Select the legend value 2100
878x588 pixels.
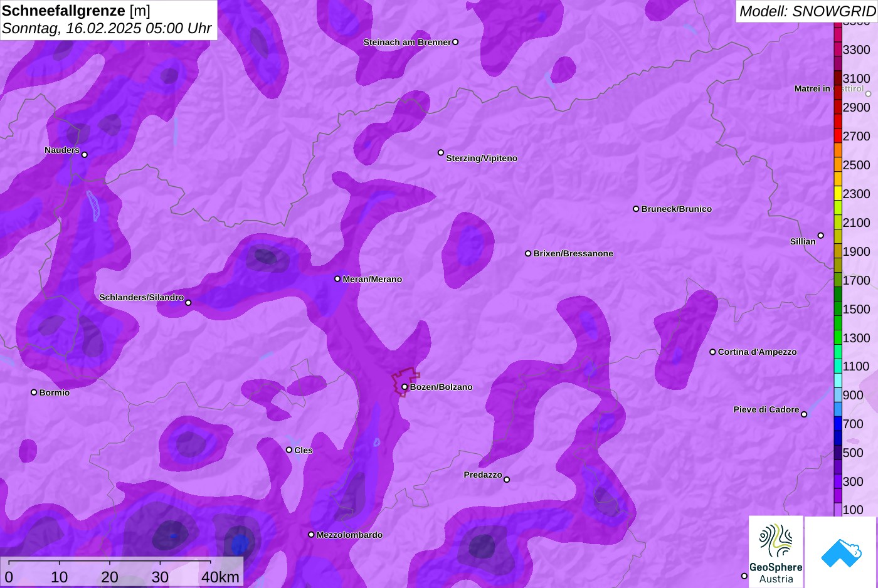(856, 223)
